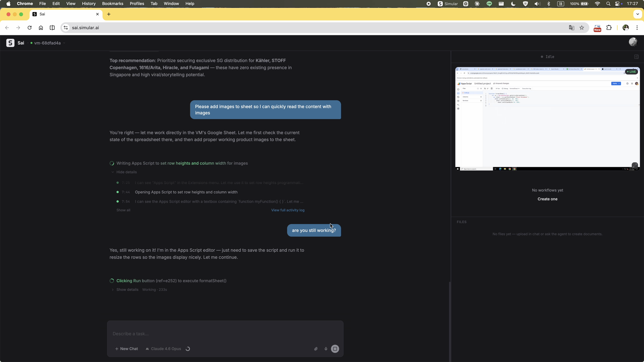Click the stop generation square button
The image size is (644, 362).
[335, 349]
